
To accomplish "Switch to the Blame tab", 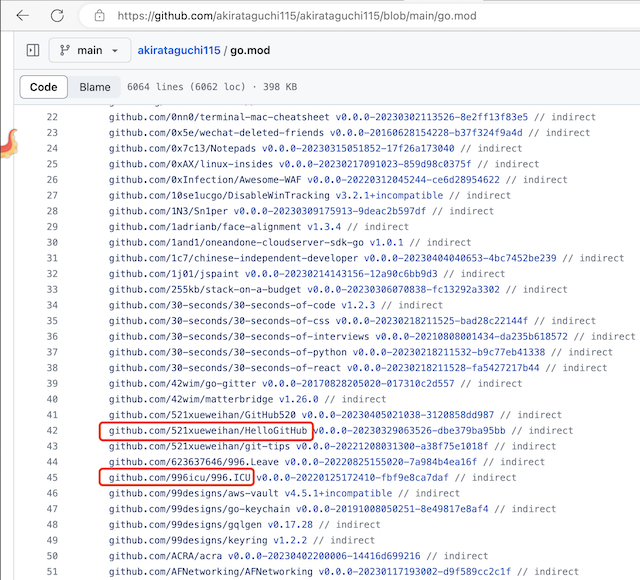I will 95,87.
